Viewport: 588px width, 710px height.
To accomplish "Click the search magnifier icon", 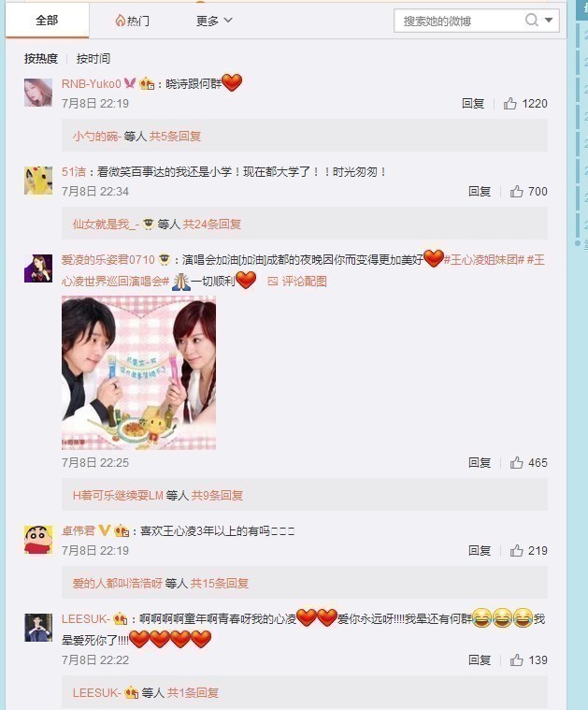I will tap(531, 21).
